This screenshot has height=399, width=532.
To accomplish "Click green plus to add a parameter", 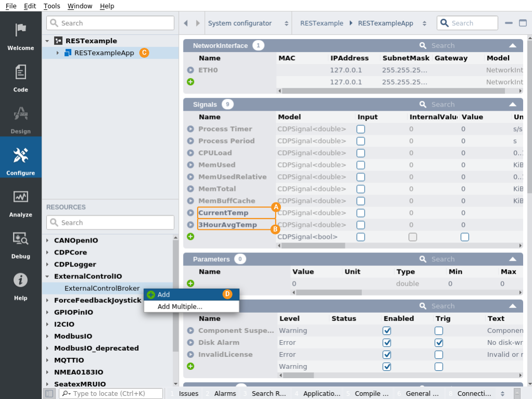I will pos(190,284).
